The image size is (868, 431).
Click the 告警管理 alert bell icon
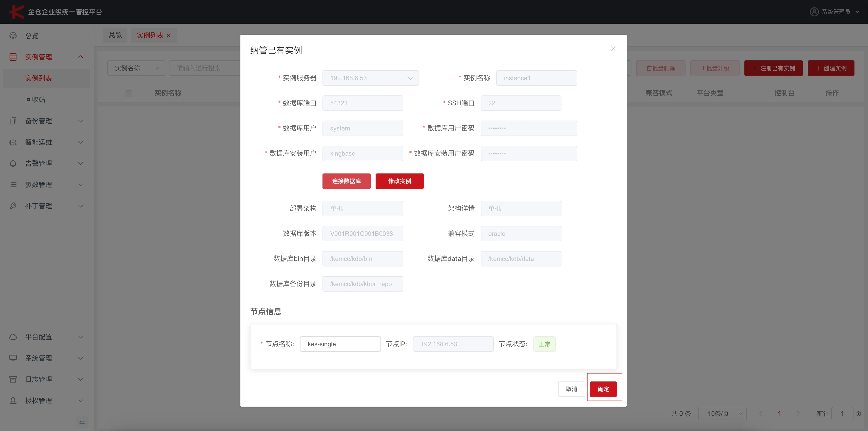13,163
